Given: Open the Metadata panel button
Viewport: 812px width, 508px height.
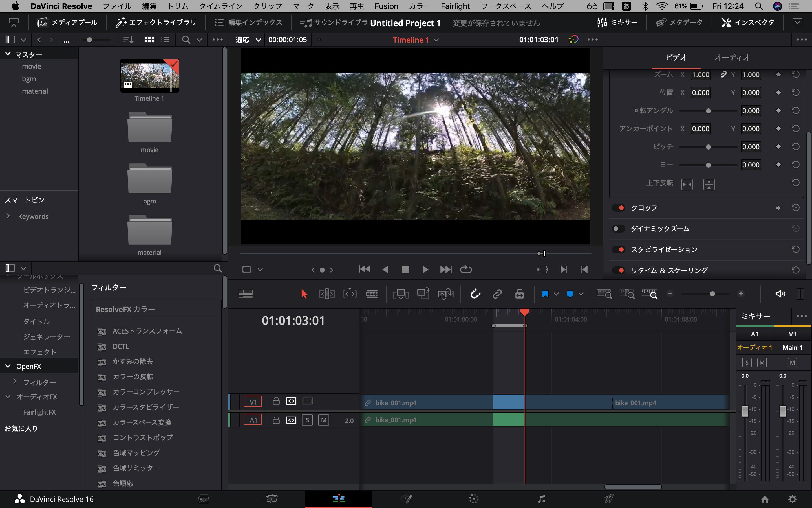Looking at the screenshot, I should [x=679, y=23].
